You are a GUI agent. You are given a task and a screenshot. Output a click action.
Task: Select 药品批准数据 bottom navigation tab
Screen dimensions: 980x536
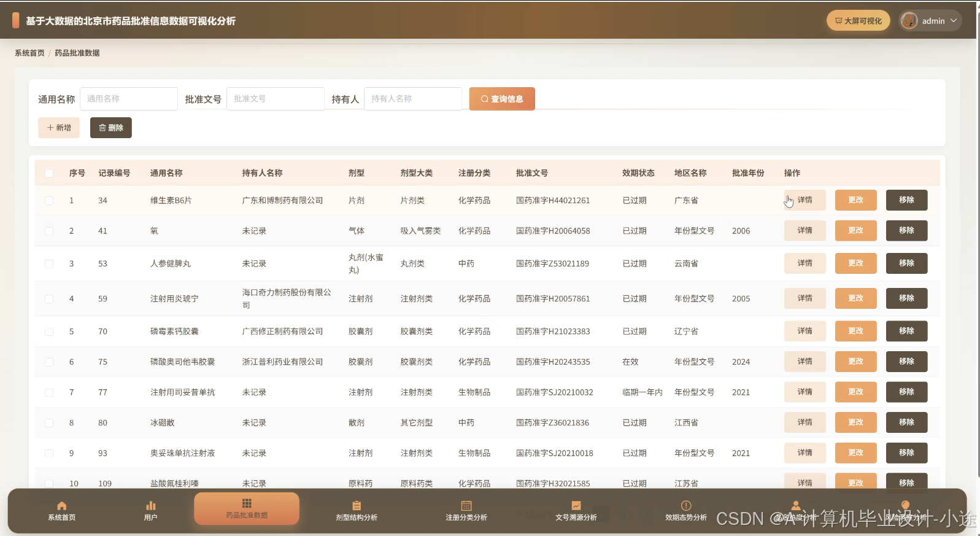click(x=247, y=509)
